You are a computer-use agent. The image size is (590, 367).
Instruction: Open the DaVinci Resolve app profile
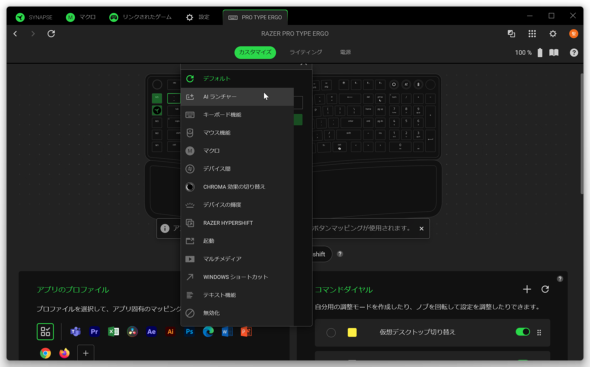coord(132,332)
